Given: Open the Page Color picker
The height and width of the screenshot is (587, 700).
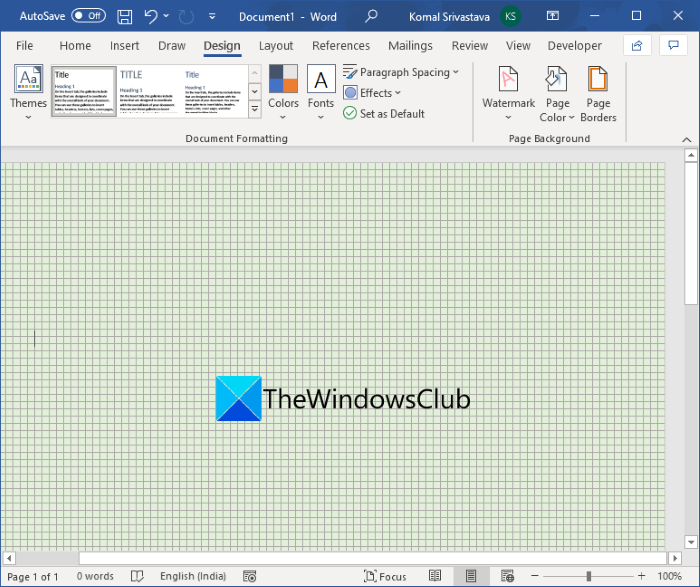Looking at the screenshot, I should coord(557,94).
